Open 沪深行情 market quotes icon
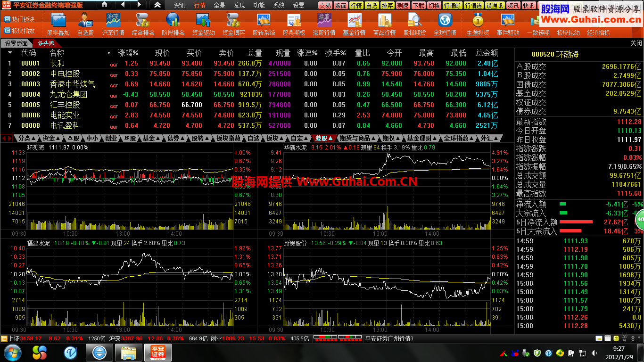Image resolution: width=644 pixels, height=362 pixels. click(x=113, y=24)
